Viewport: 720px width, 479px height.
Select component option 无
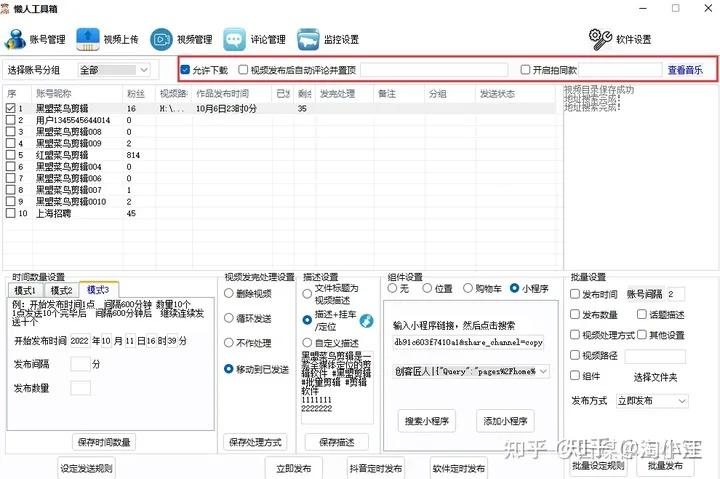392,288
